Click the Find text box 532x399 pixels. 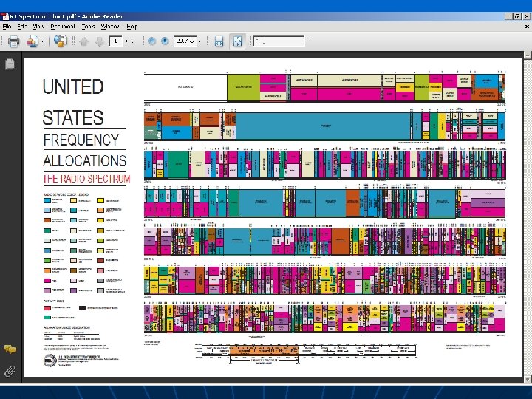click(x=279, y=41)
